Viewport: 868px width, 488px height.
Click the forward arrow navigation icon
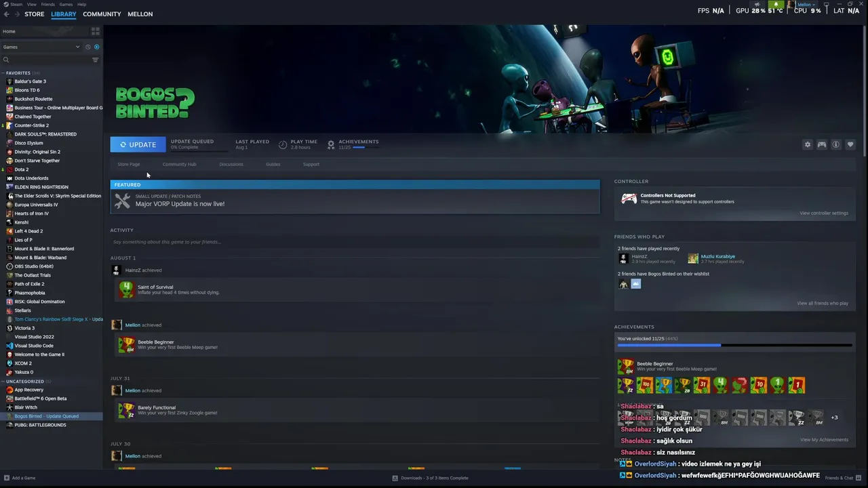[x=16, y=14]
